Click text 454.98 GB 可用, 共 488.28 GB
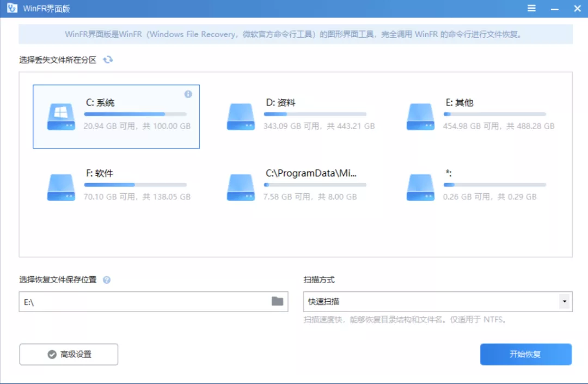588x384 pixels. click(498, 126)
